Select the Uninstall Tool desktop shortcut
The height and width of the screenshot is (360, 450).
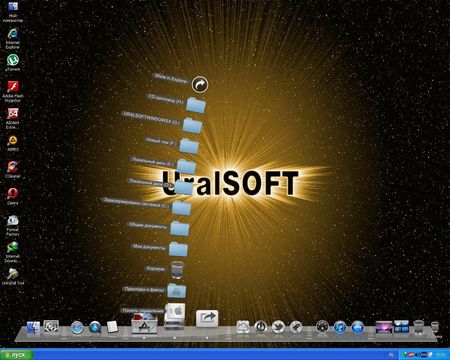(x=13, y=276)
